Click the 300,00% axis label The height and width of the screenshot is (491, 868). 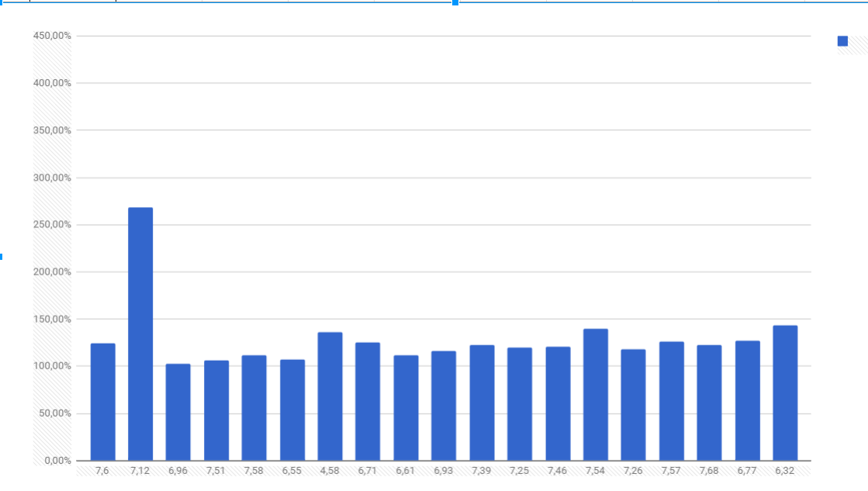pyautogui.click(x=52, y=178)
